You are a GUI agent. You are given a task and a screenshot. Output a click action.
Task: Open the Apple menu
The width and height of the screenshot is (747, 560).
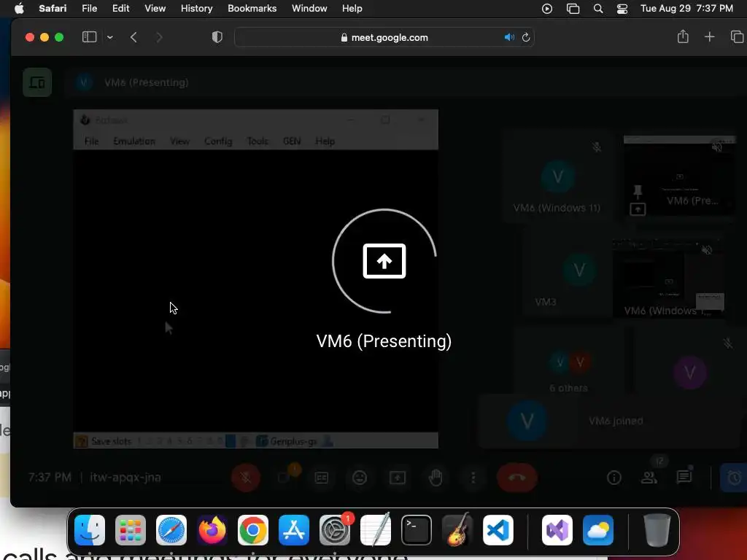(x=19, y=9)
